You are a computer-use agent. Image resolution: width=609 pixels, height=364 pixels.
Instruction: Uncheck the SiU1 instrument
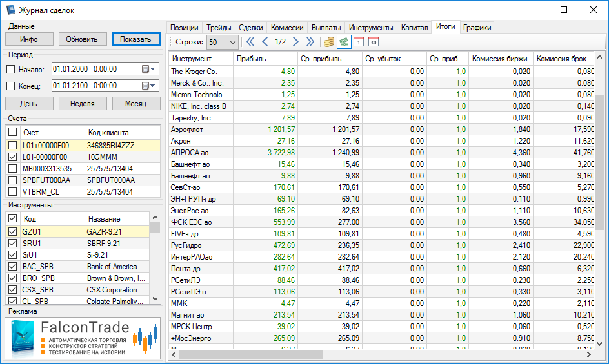pyautogui.click(x=12, y=255)
